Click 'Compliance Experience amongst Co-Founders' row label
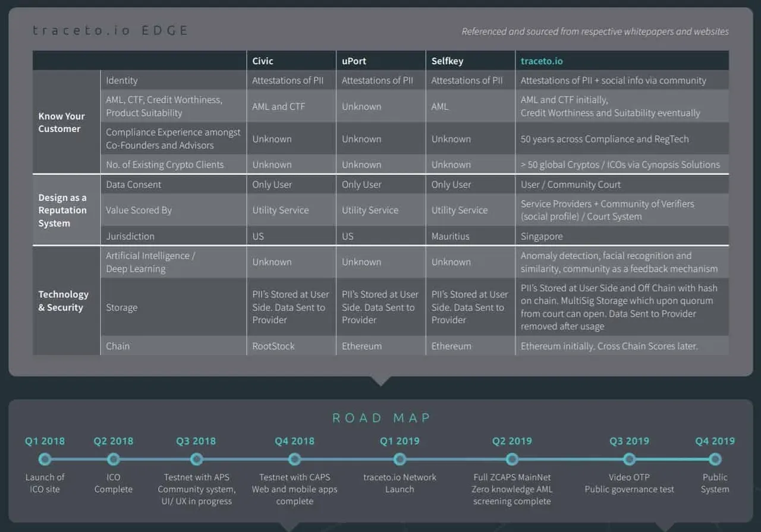 (x=173, y=138)
